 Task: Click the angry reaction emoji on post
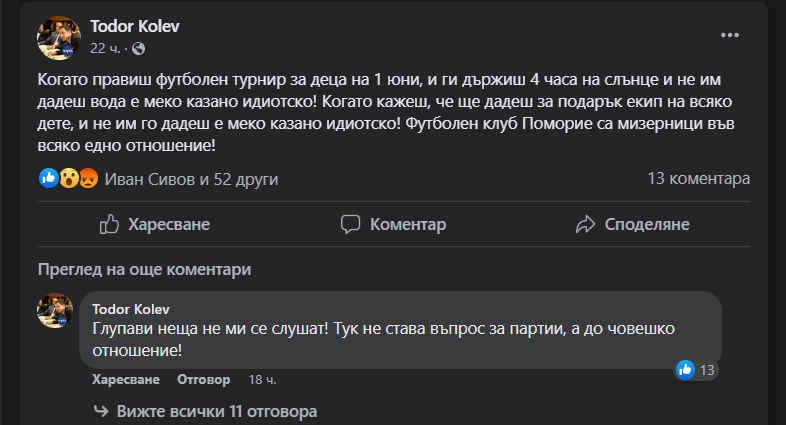click(86, 179)
